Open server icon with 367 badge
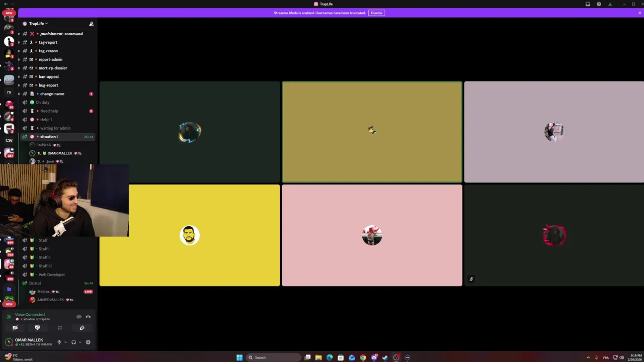 (x=9, y=152)
